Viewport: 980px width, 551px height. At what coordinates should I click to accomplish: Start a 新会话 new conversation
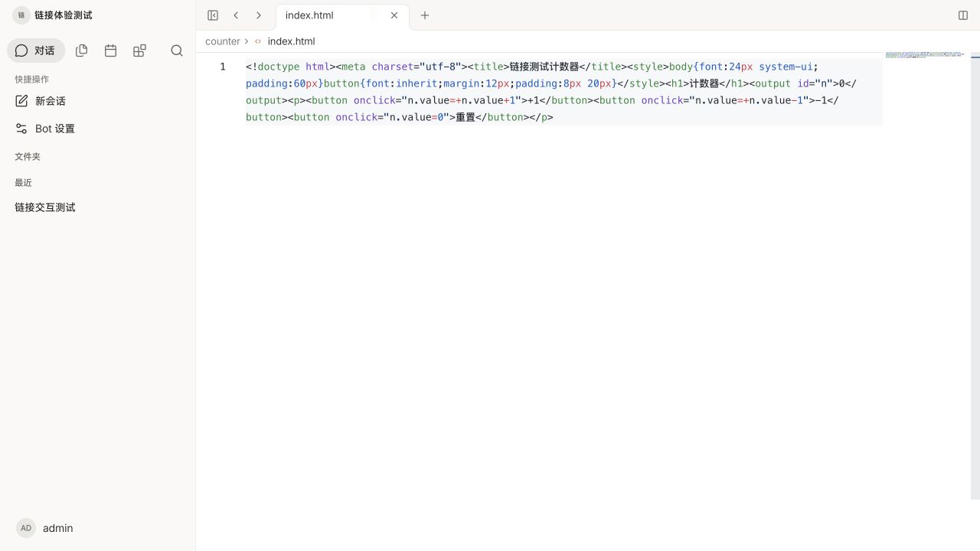click(98, 101)
